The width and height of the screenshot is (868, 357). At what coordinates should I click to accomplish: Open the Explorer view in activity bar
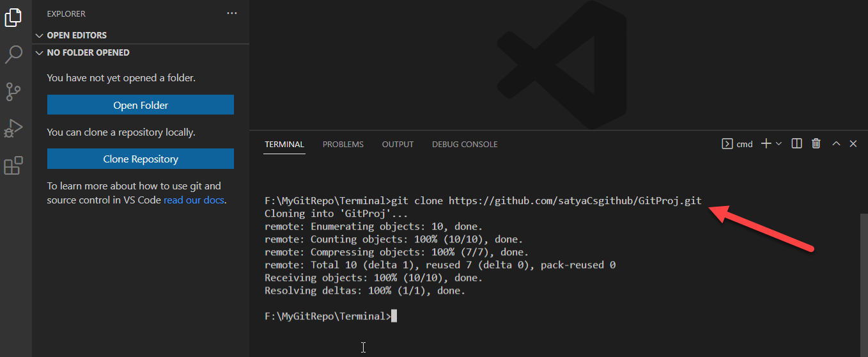[x=13, y=17]
